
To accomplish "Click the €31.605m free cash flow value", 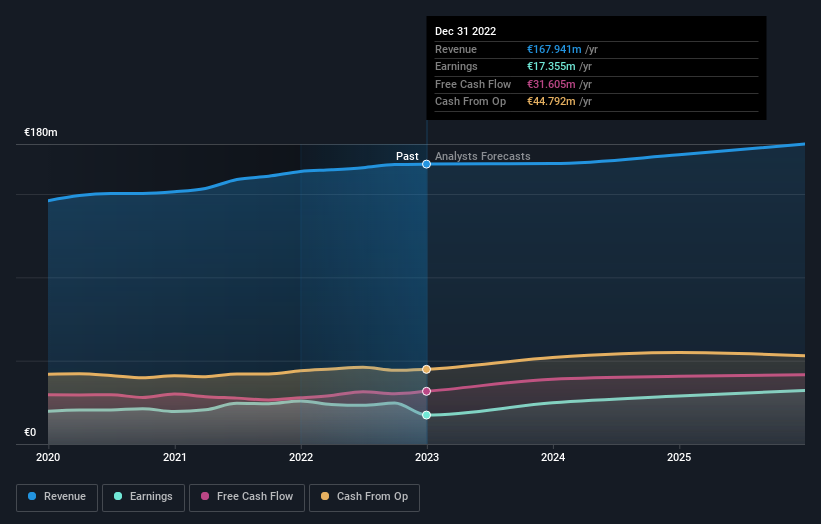I will [x=551, y=84].
